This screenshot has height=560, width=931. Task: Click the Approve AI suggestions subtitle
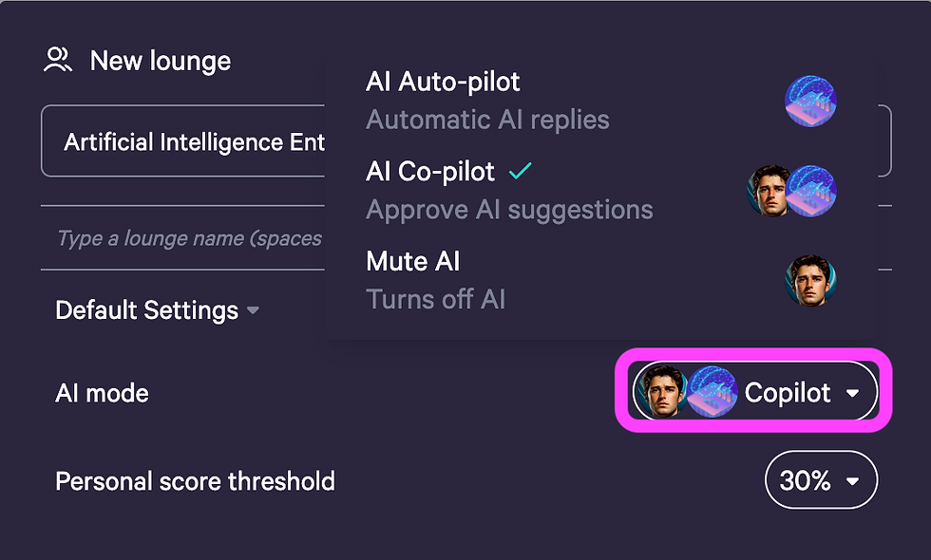(509, 210)
